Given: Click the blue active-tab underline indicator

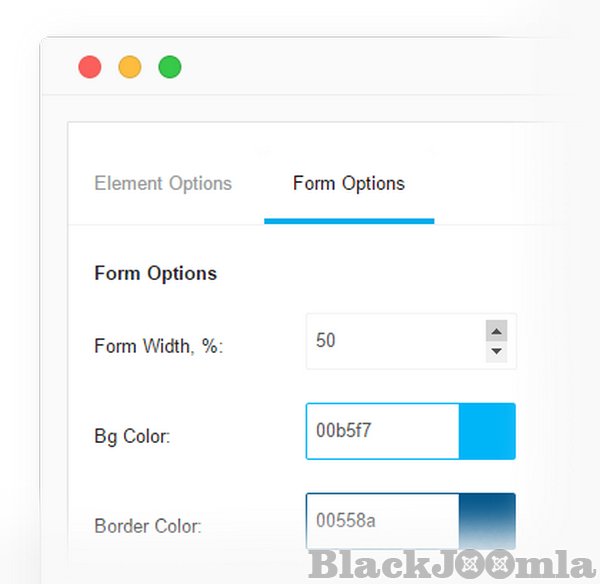Looking at the screenshot, I should (349, 220).
